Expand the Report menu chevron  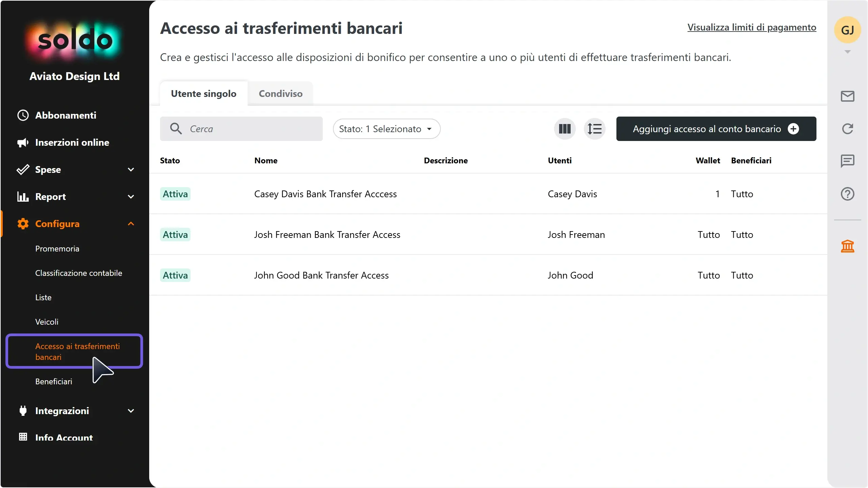pos(131,197)
